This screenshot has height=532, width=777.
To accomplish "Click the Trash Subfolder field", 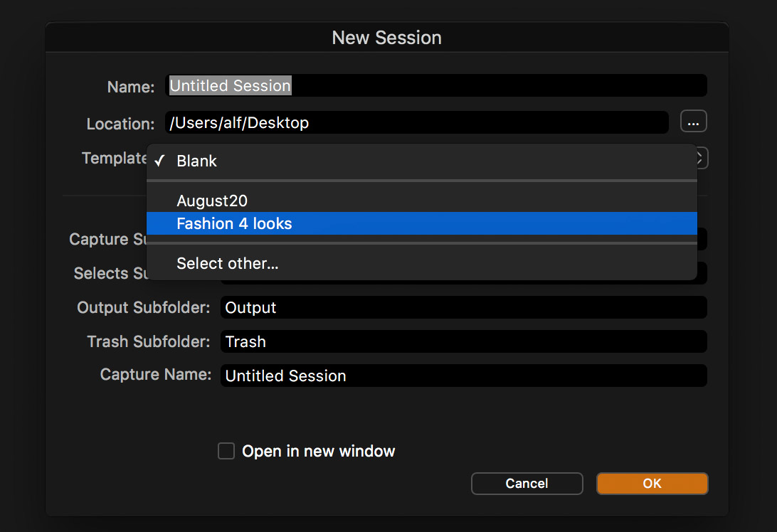I will (x=464, y=342).
